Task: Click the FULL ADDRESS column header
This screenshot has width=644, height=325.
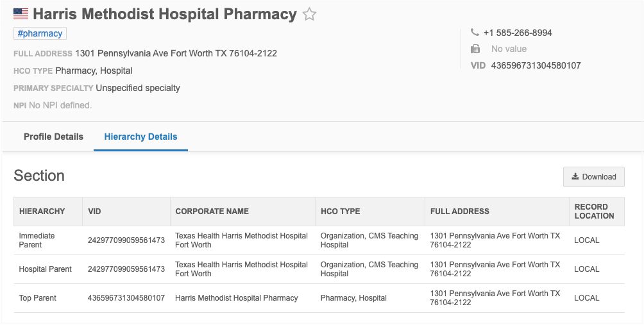Action: [459, 212]
